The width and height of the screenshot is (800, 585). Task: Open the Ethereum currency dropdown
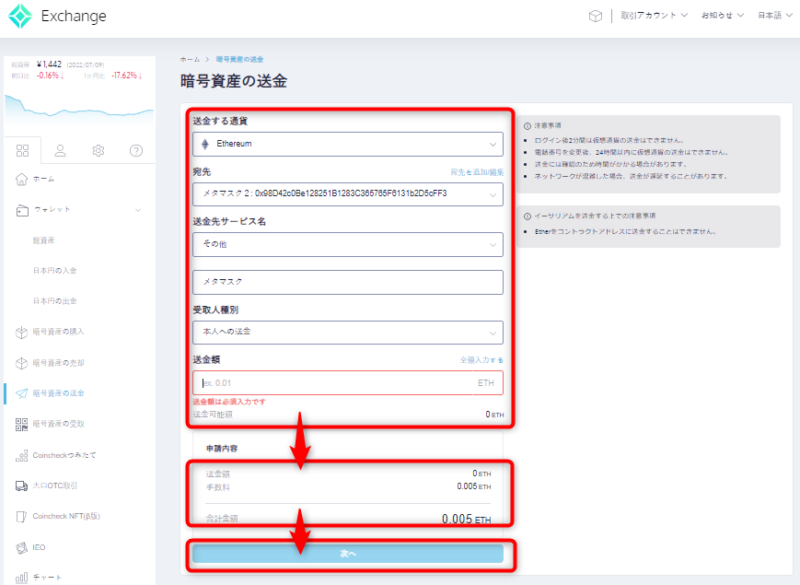click(x=347, y=144)
